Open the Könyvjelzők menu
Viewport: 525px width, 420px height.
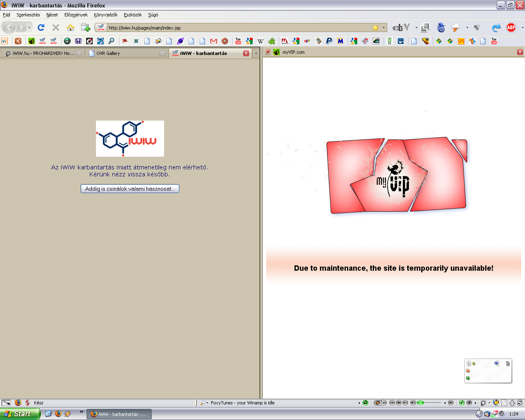point(106,15)
